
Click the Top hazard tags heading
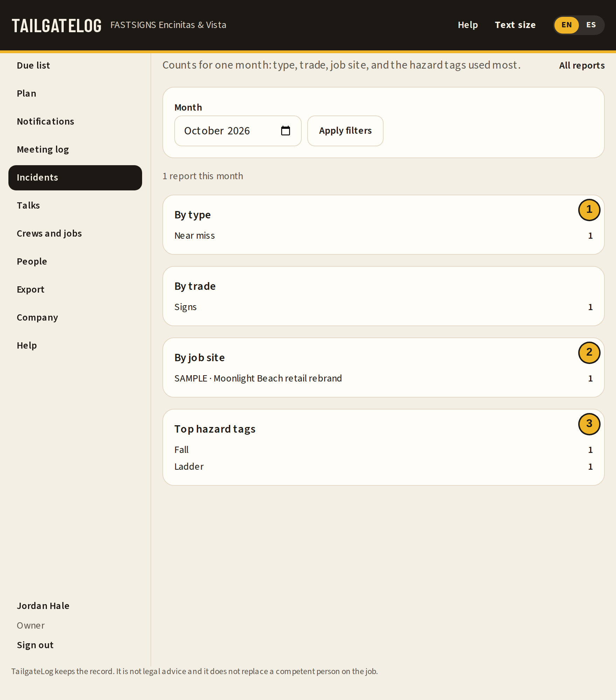point(215,429)
